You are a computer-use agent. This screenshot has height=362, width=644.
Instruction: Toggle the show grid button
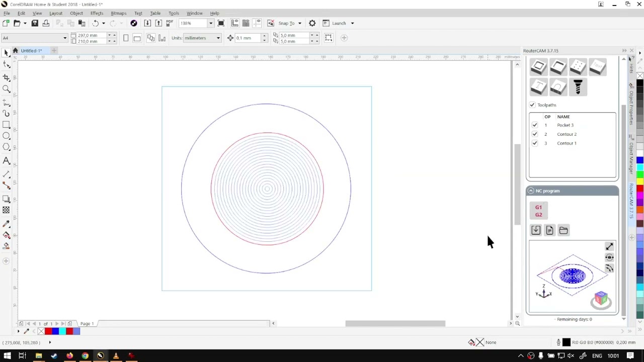246,23
